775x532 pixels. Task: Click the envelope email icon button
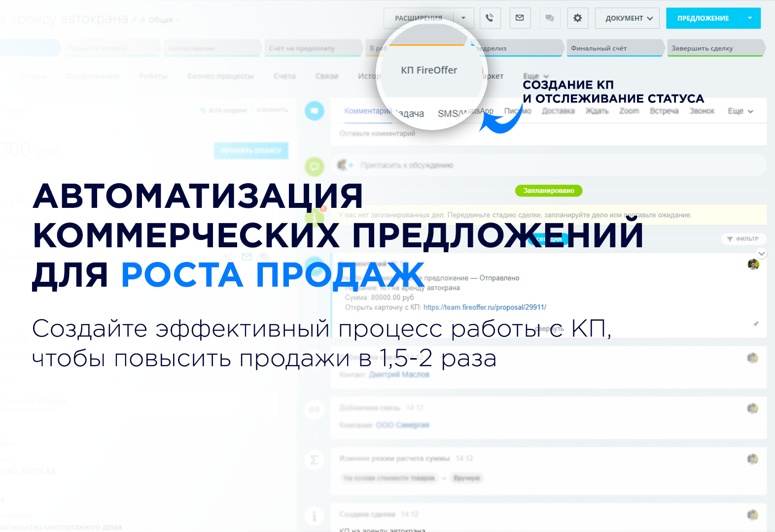[520, 18]
